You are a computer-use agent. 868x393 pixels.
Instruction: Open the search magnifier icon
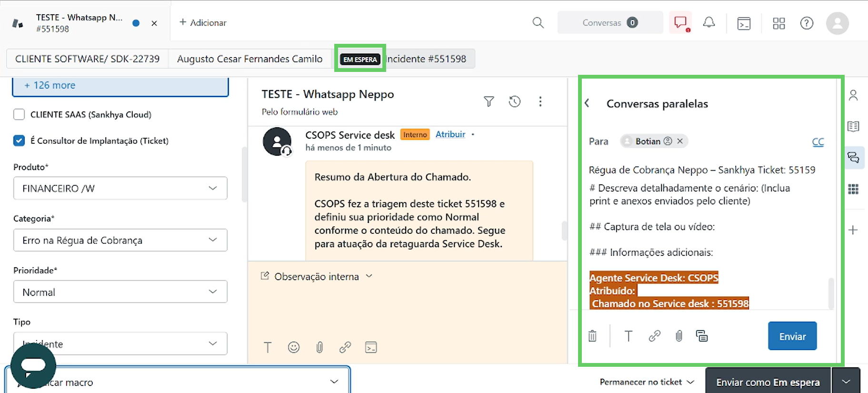point(538,22)
